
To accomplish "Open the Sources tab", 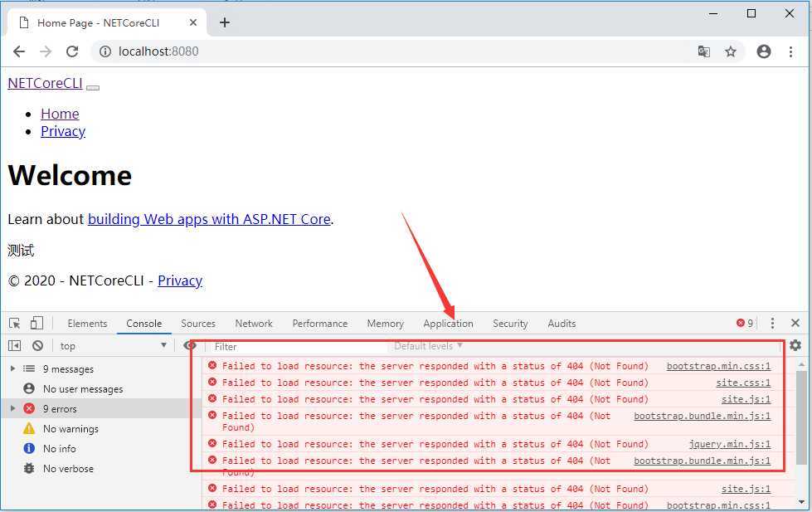I will coord(198,324).
